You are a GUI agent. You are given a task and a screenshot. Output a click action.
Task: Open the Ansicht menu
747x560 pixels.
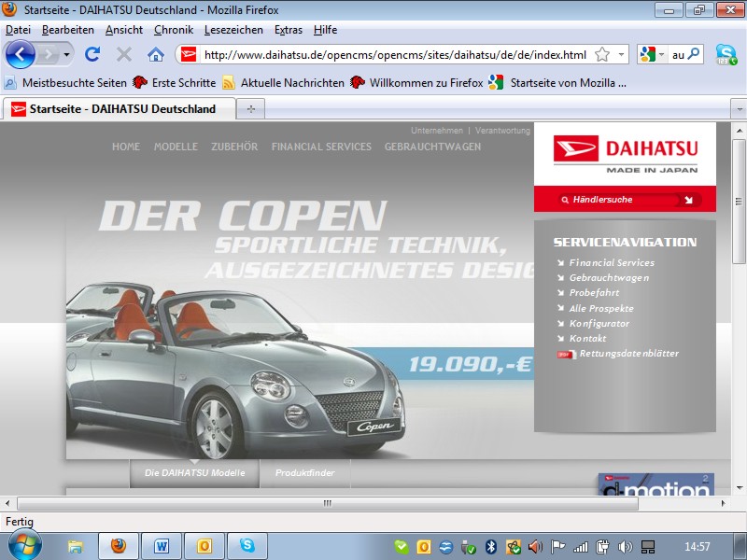tap(124, 30)
